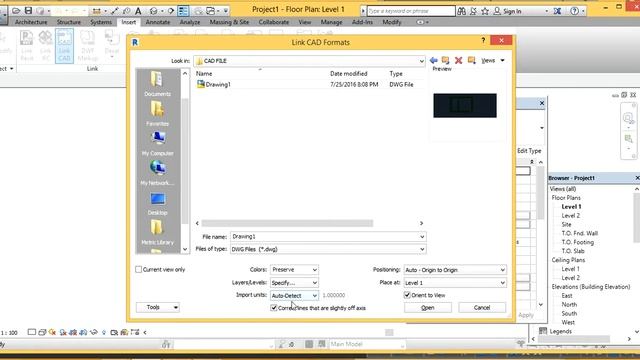Switch to the Architecture ribbon tab
Screen dimensions: 640x360
31,22
